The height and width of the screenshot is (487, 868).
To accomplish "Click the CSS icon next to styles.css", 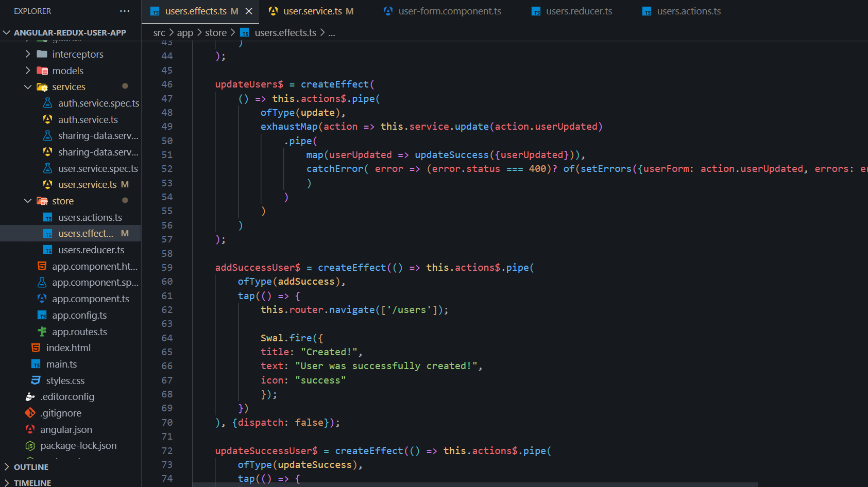I will [36, 380].
